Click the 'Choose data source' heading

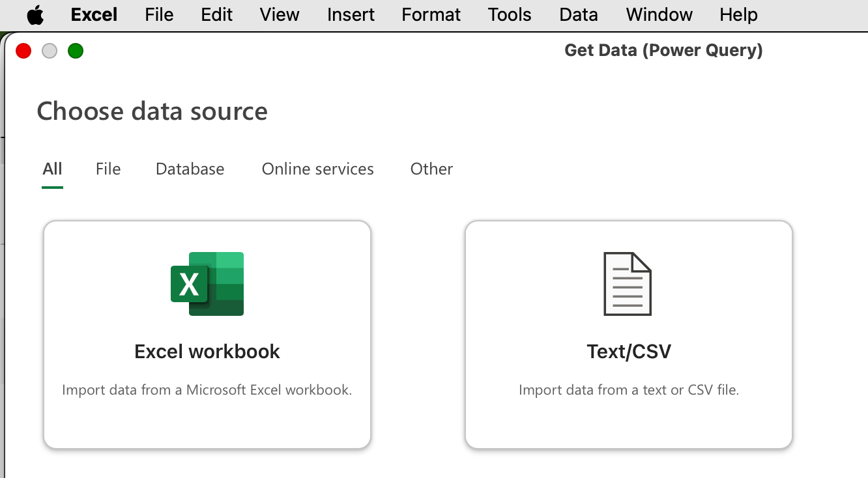(152, 111)
